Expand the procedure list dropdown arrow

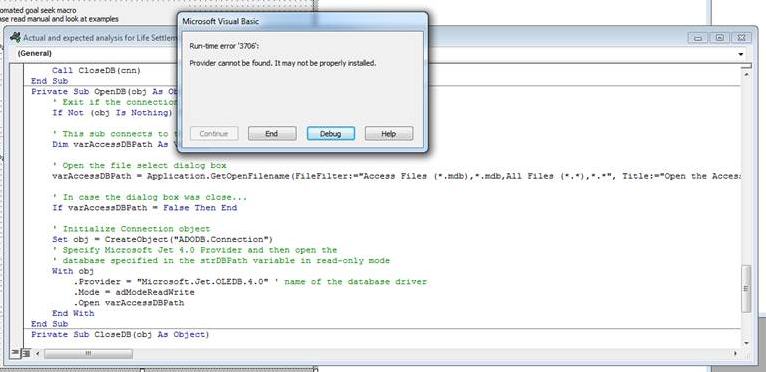(742, 54)
